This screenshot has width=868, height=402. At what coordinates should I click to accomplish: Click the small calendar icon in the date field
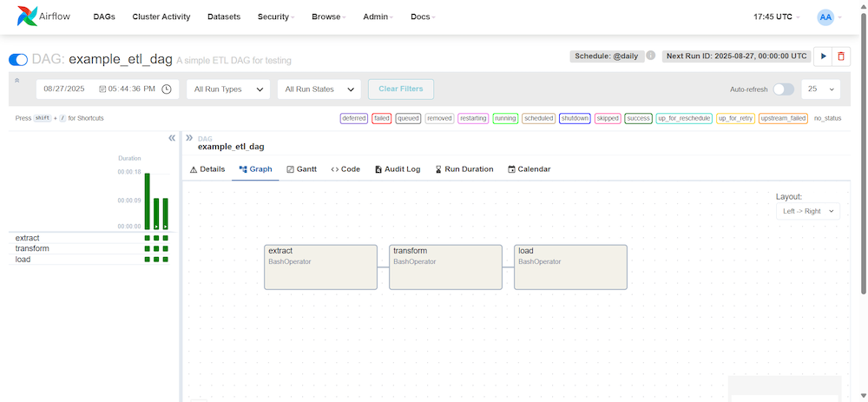pos(102,89)
